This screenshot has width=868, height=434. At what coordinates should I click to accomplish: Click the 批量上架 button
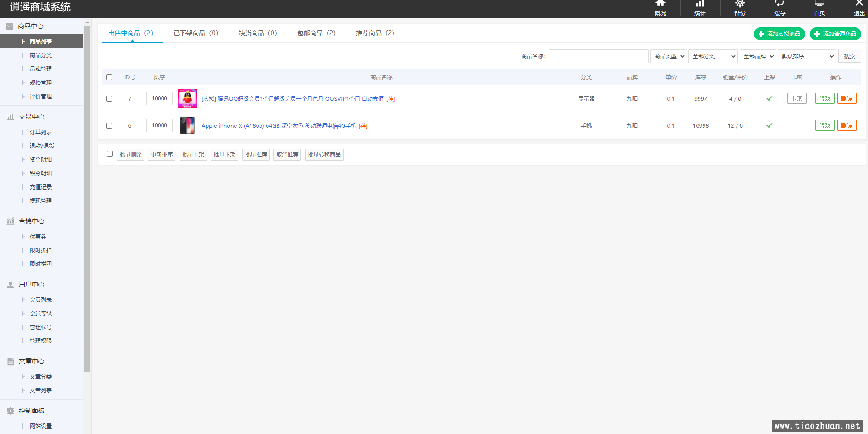pos(193,155)
